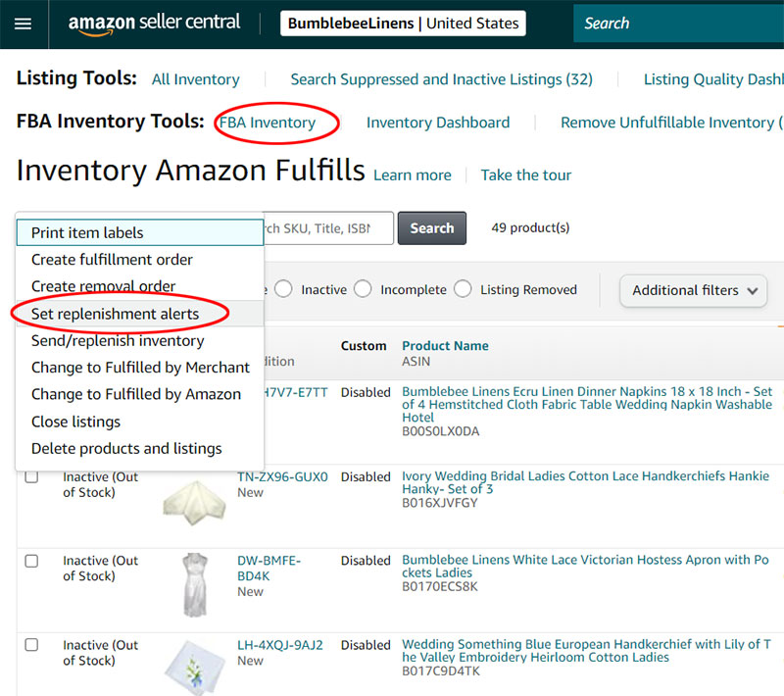Select the Inactive radio filter

pyautogui.click(x=283, y=289)
